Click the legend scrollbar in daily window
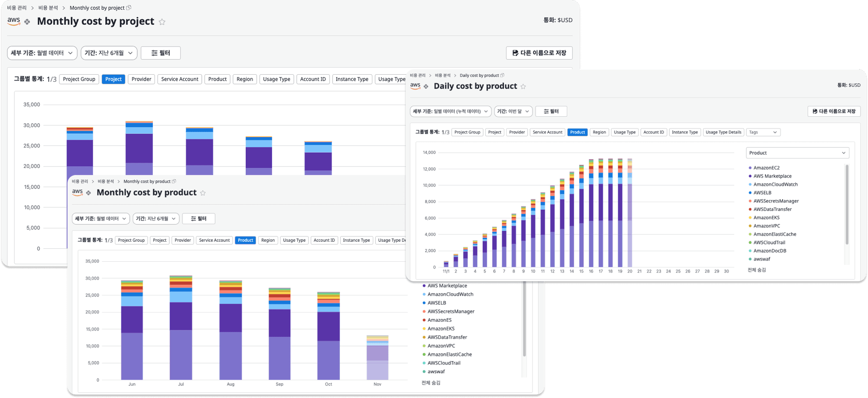Screen dimensions: 868x398 click(847, 204)
